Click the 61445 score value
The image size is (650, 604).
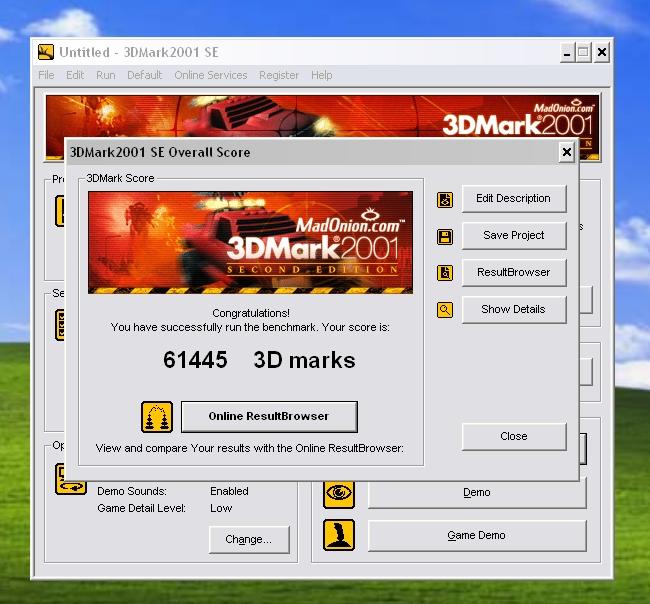195,360
